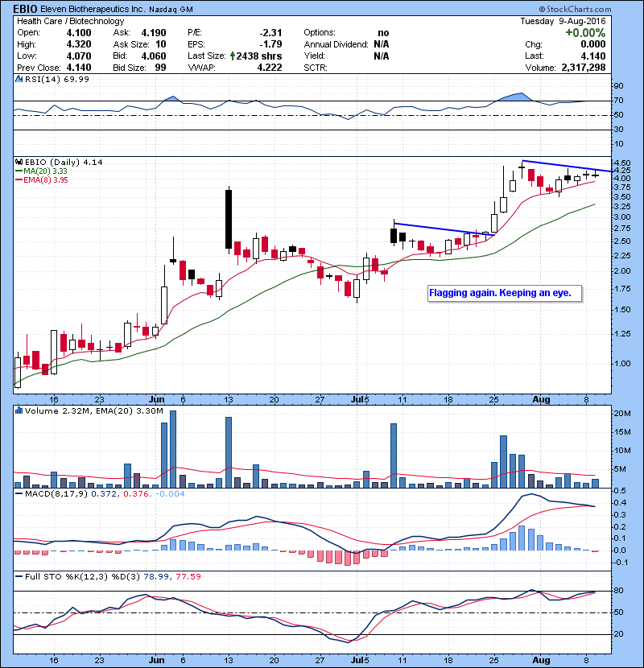Click the volume bars icon beside Volume 2.32M
Image resolution: width=644 pixels, height=668 pixels.
(x=19, y=410)
